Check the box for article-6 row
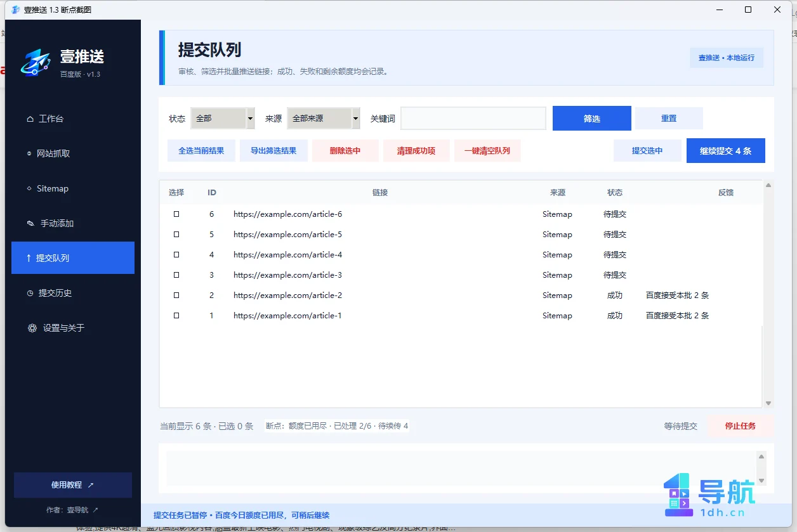Screen dimensions: 797x532 176,214
